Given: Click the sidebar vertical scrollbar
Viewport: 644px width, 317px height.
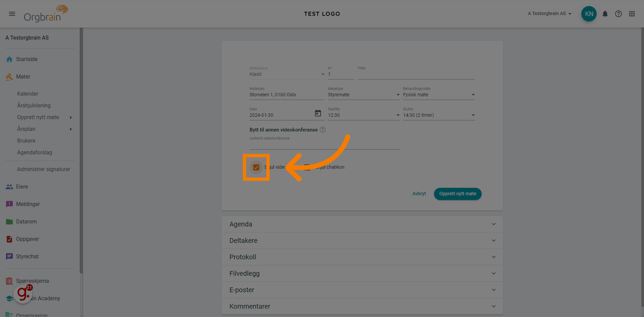Looking at the screenshot, I should (x=82, y=151).
